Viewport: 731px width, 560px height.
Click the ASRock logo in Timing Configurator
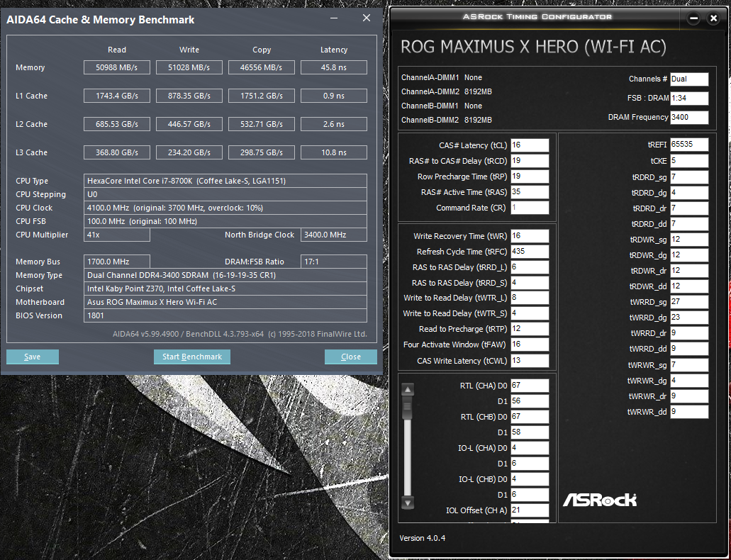pyautogui.click(x=599, y=500)
